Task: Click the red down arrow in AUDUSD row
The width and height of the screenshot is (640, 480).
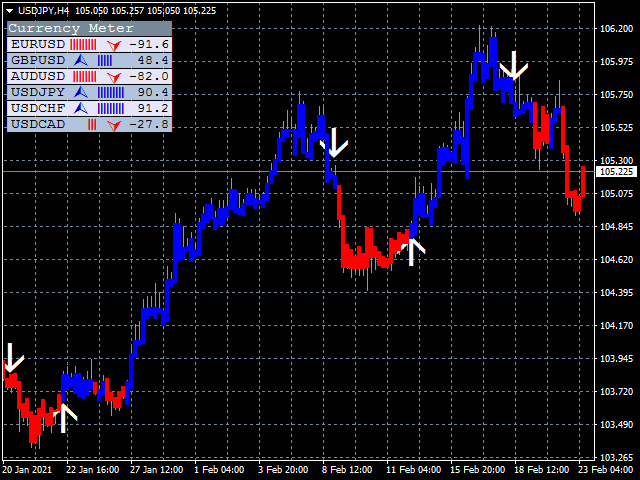Action: pyautogui.click(x=115, y=77)
